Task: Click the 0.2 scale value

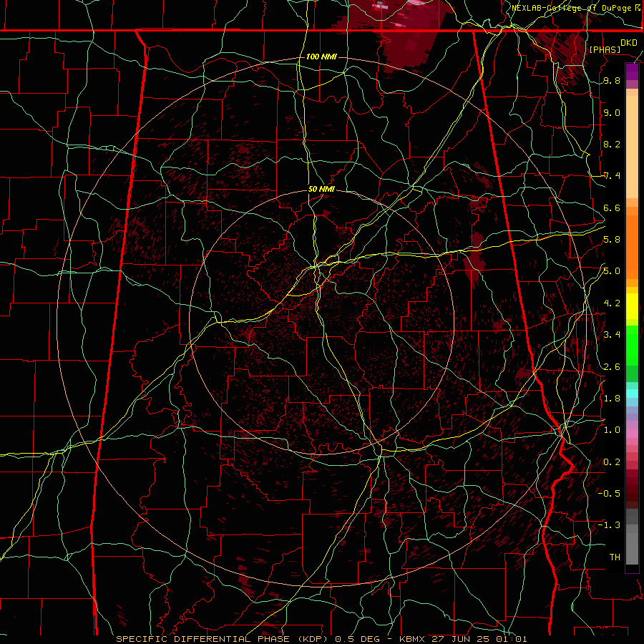Action: pos(612,462)
